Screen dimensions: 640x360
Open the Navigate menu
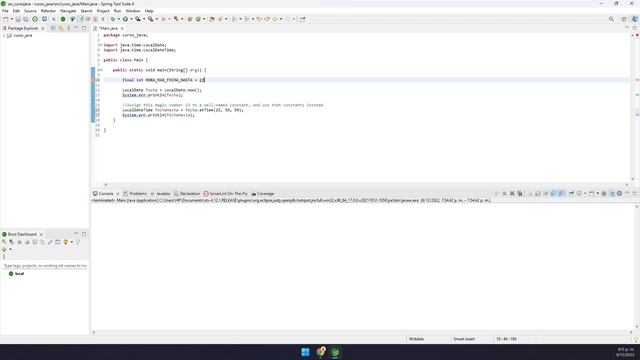[x=68, y=11]
